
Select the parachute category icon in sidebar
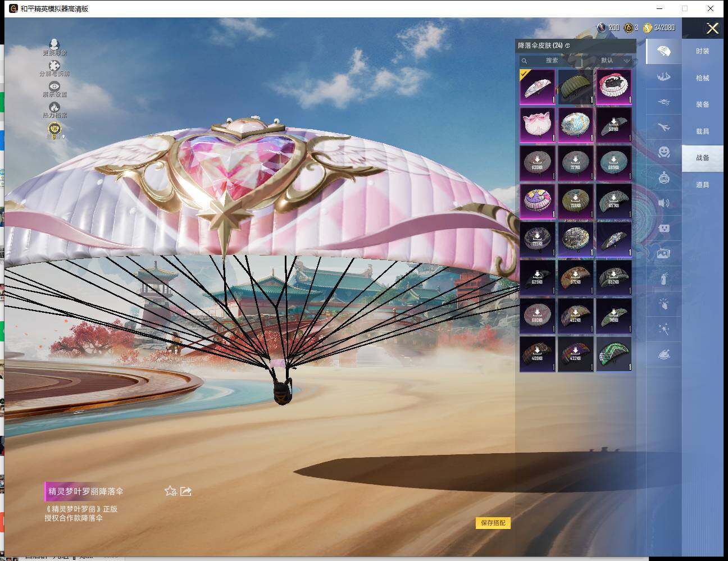(663, 52)
